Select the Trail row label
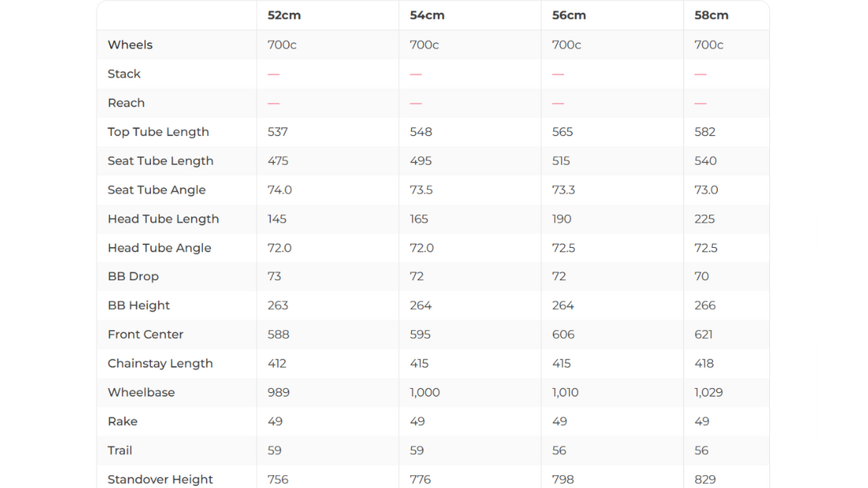The width and height of the screenshot is (868, 488). tap(119, 450)
